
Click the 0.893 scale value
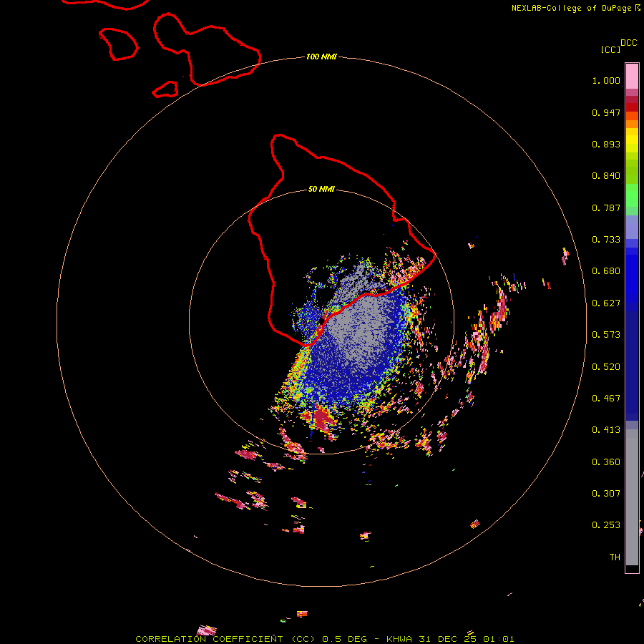[x=606, y=144]
